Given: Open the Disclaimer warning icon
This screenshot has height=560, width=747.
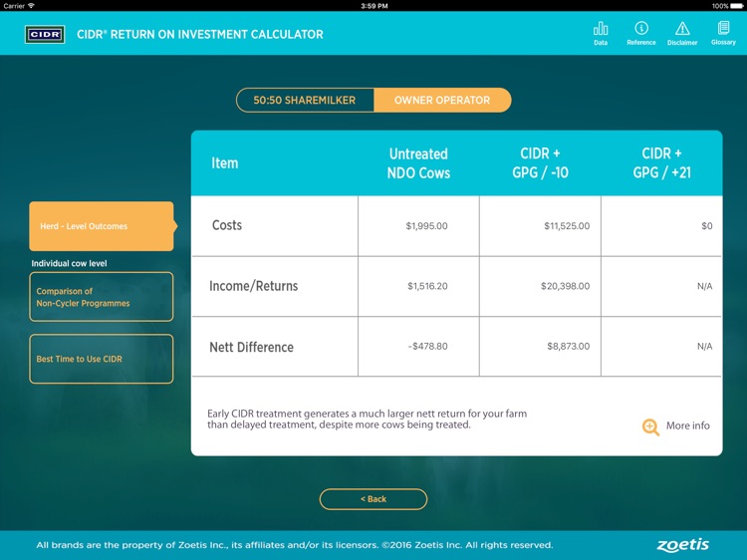Looking at the screenshot, I should click(682, 33).
